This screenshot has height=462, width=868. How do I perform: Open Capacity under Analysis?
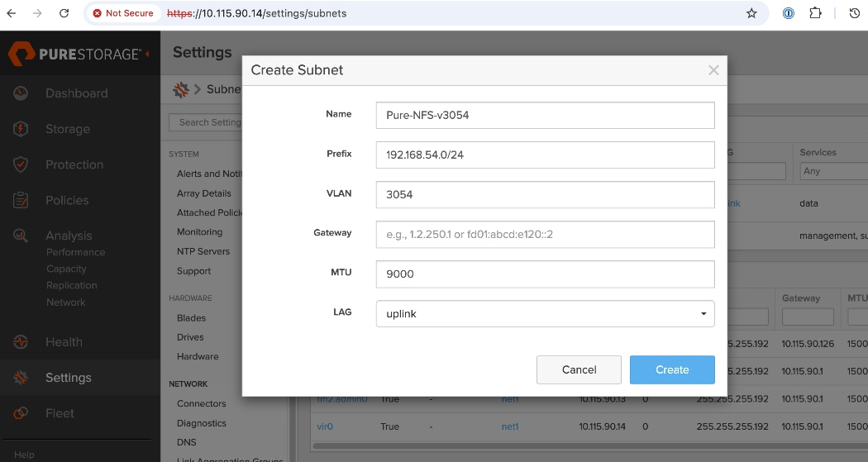coord(66,269)
